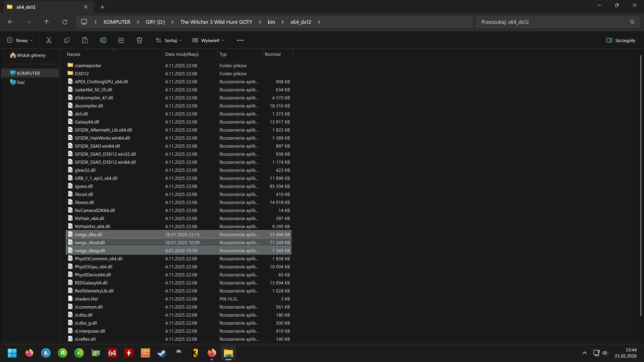Select nvngx_dlssd.dll file
644x362 pixels.
[x=179, y=242]
